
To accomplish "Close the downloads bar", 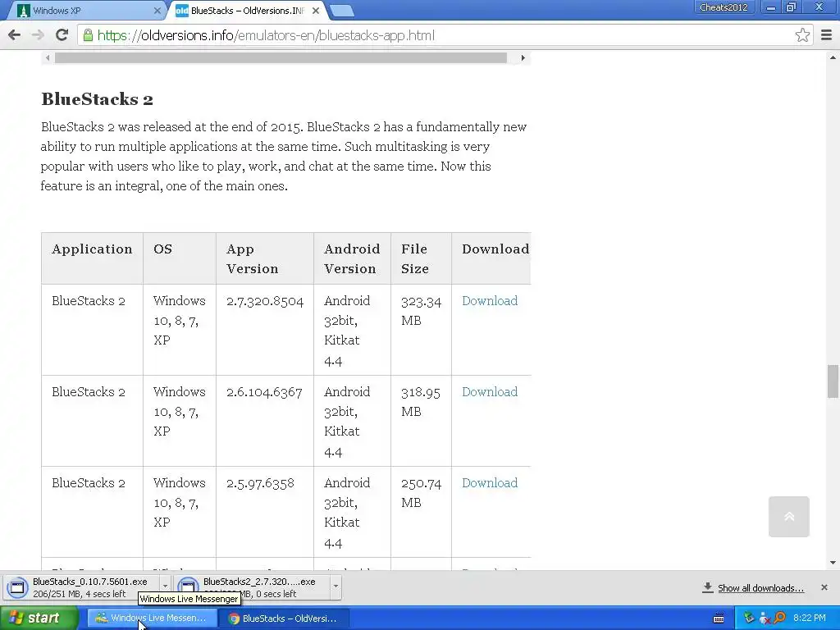I will point(824,587).
